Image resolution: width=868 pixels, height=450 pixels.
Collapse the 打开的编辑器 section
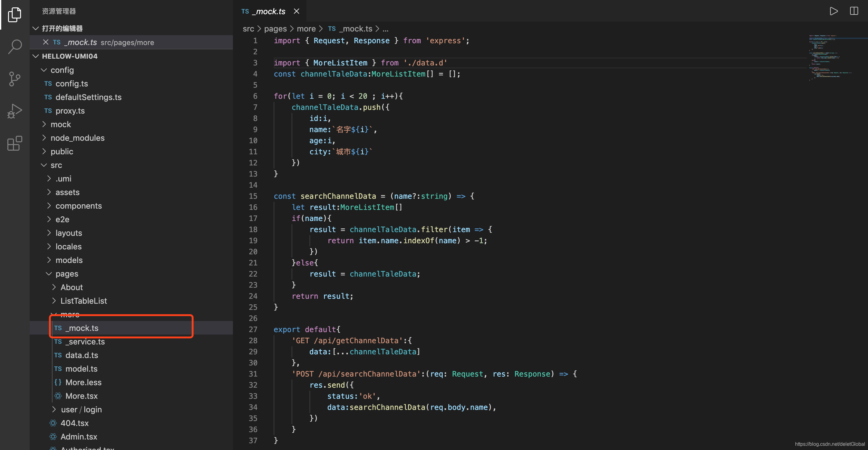pyautogui.click(x=36, y=28)
